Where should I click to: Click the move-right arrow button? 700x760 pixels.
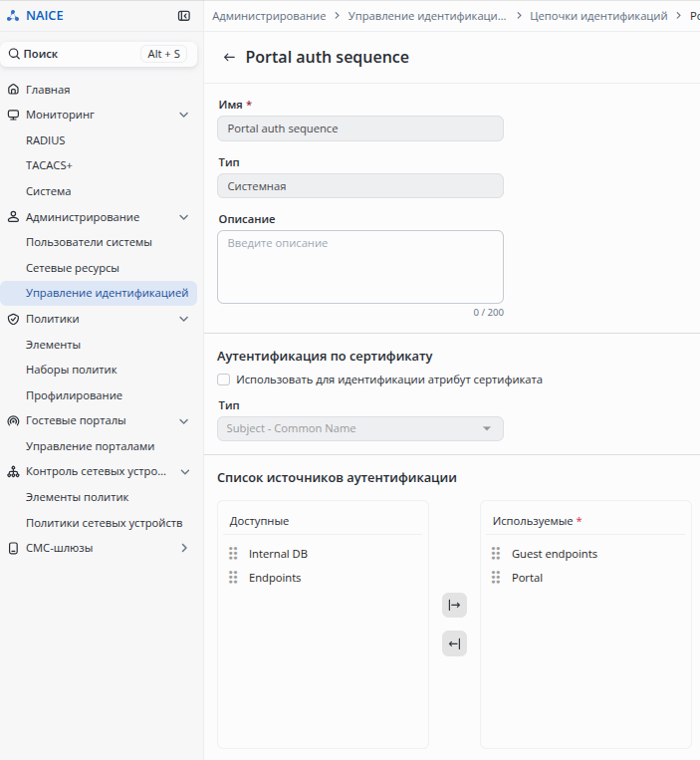pyautogui.click(x=454, y=605)
